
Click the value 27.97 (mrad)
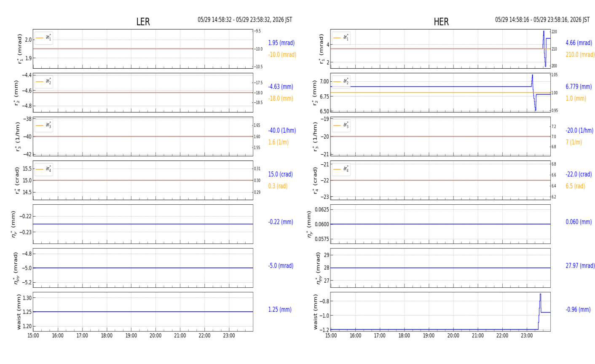pyautogui.click(x=580, y=266)
